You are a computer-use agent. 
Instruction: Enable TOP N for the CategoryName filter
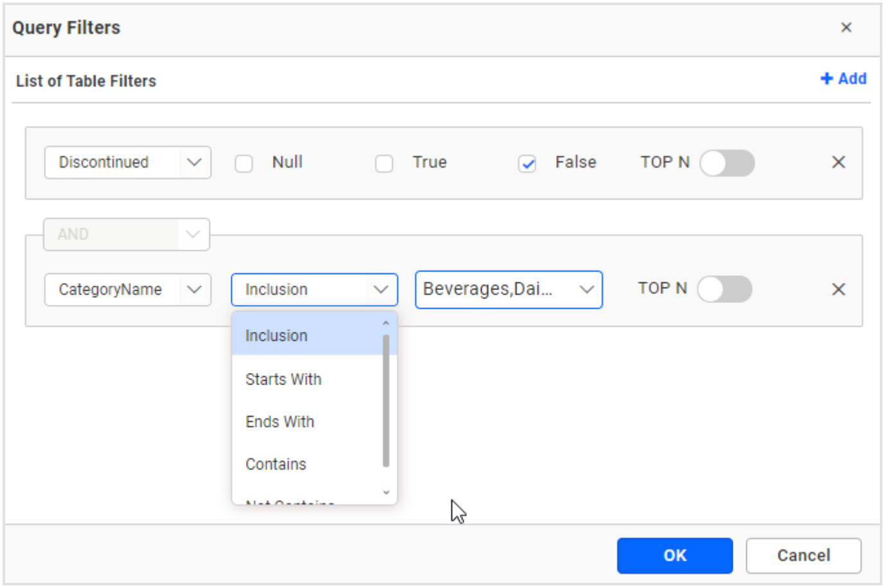(x=726, y=289)
